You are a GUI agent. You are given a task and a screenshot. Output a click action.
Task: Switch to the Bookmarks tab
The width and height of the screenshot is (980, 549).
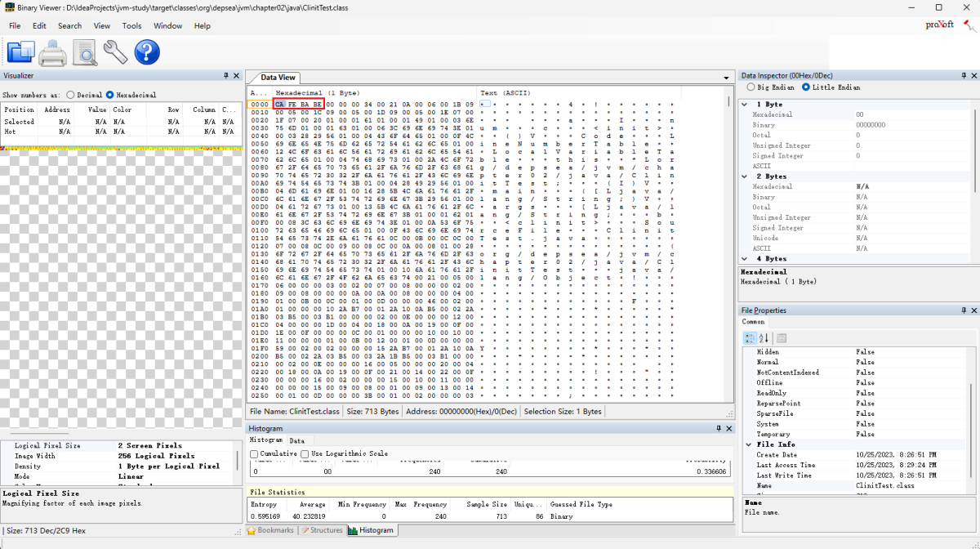(271, 530)
